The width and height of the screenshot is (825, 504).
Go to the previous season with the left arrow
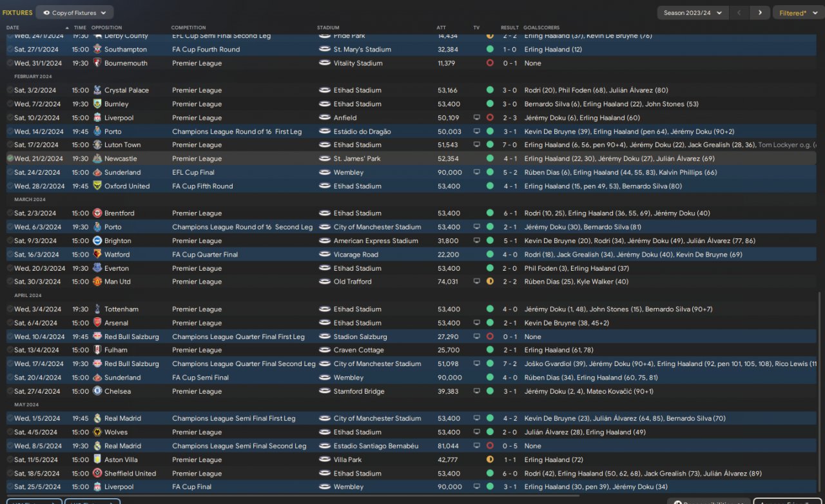(x=740, y=13)
